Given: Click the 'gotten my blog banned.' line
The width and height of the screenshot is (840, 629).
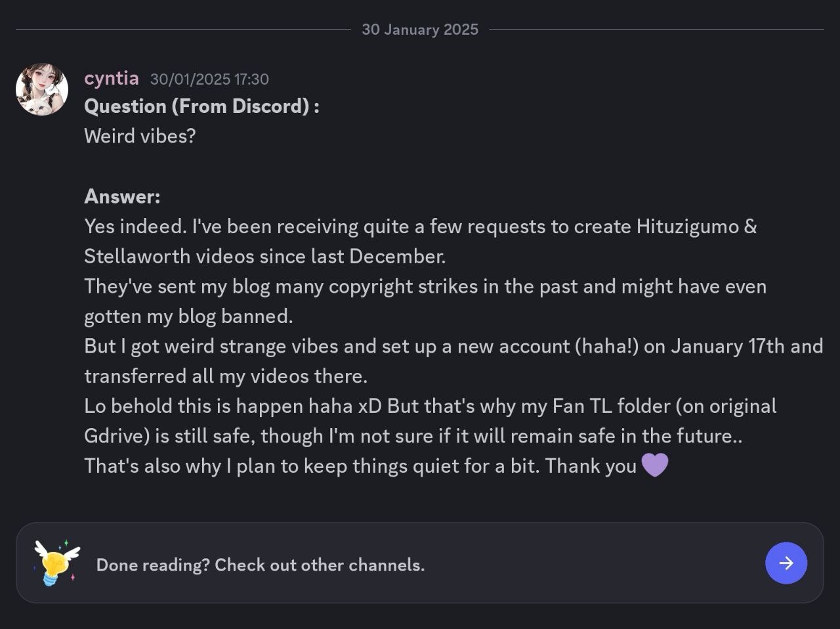Looking at the screenshot, I should point(188,316).
